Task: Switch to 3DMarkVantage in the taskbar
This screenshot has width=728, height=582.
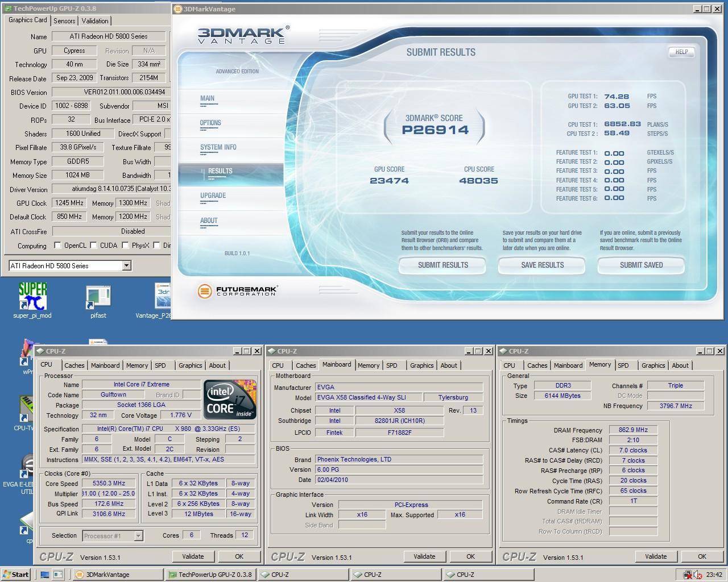Action: 118,575
